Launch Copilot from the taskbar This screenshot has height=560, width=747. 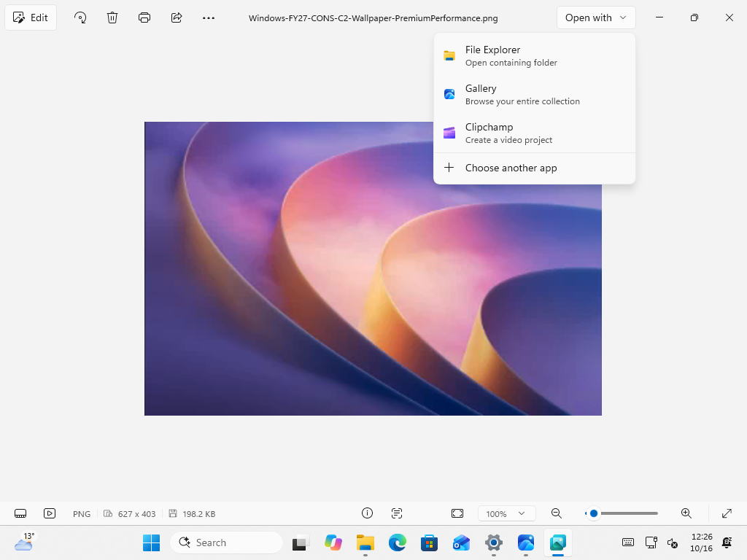pyautogui.click(x=333, y=542)
